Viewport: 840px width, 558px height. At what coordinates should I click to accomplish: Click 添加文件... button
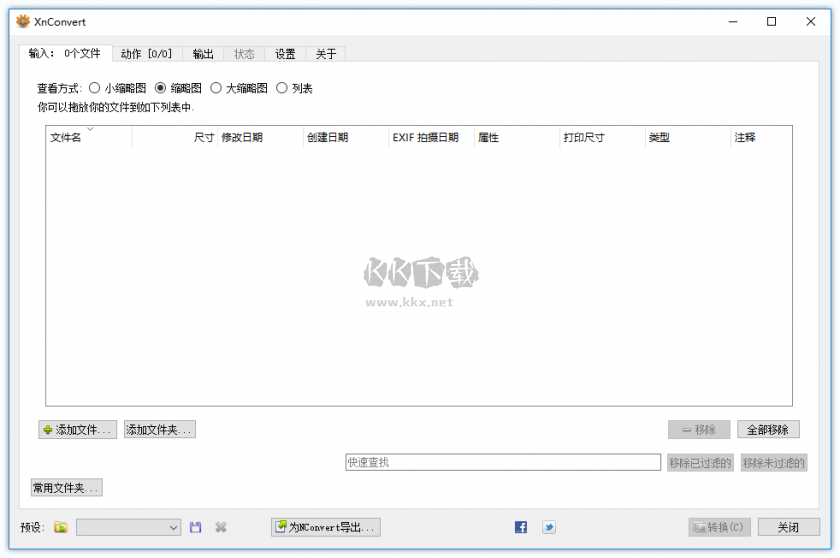click(78, 429)
